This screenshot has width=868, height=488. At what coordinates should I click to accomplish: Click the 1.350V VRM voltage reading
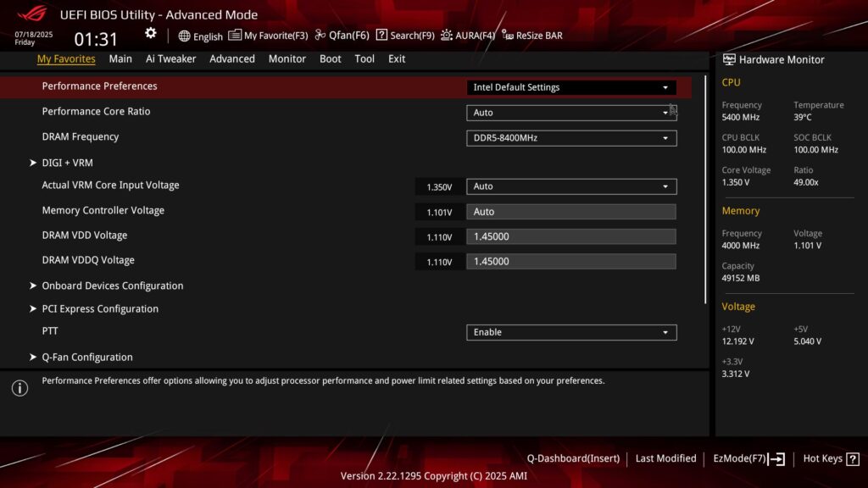pyautogui.click(x=439, y=187)
